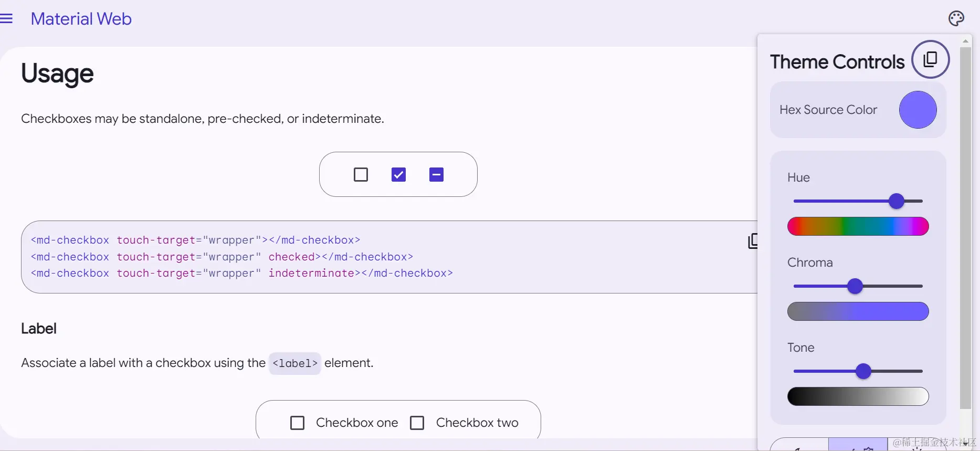Click the Material Web home link
Viewport: 980px width, 451px height.
point(81,19)
